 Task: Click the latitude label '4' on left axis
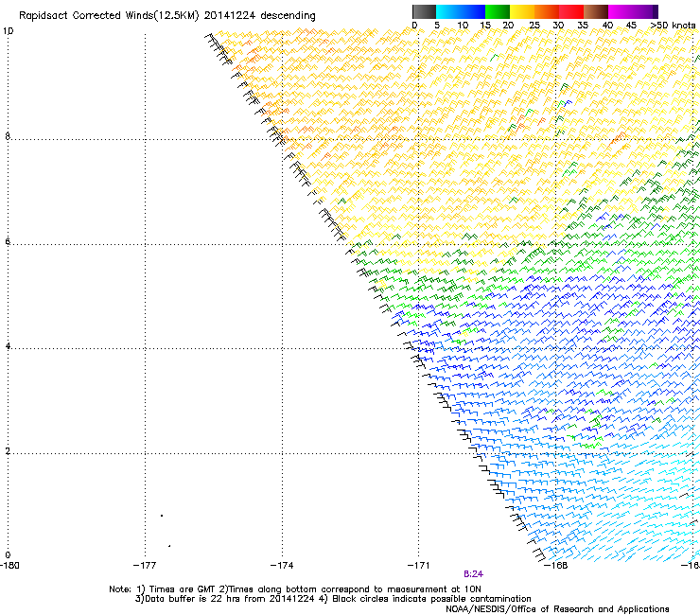coord(8,346)
